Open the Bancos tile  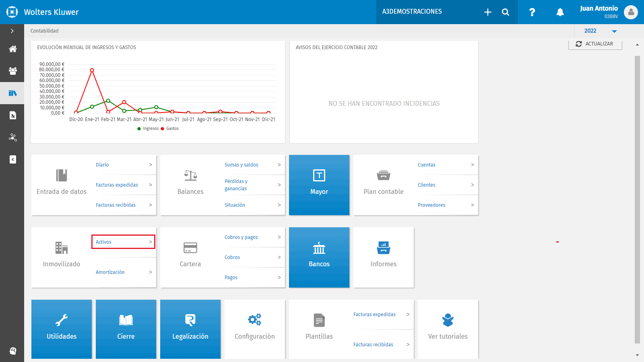[x=319, y=257]
